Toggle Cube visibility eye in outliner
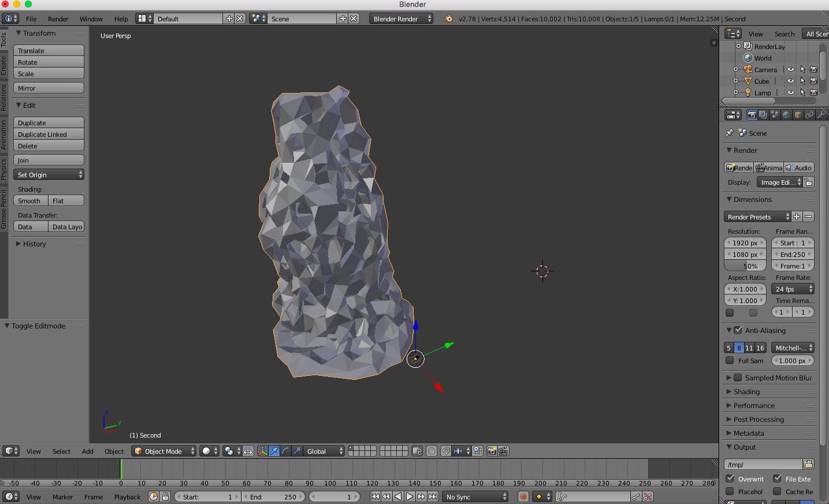This screenshot has height=504, width=829. (791, 81)
